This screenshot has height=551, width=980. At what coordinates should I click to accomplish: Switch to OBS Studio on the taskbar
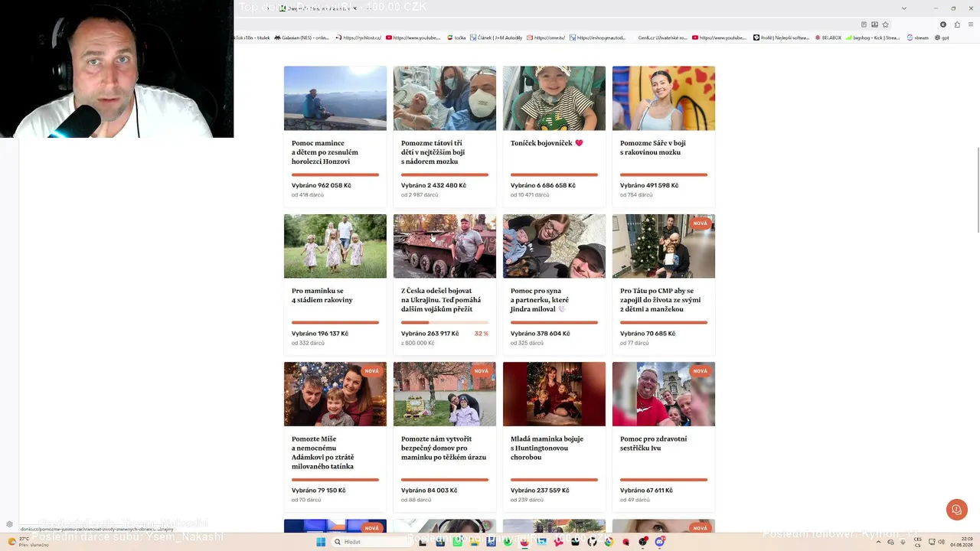coord(643,542)
